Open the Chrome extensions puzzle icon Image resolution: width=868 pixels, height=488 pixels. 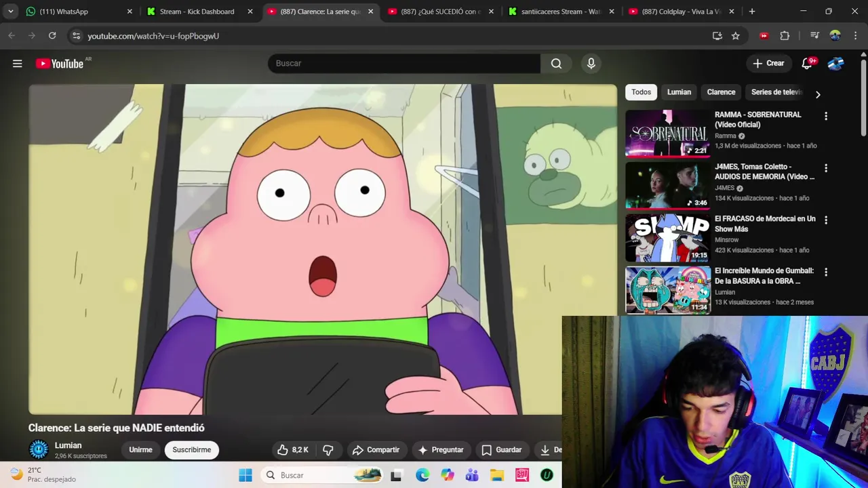(785, 36)
